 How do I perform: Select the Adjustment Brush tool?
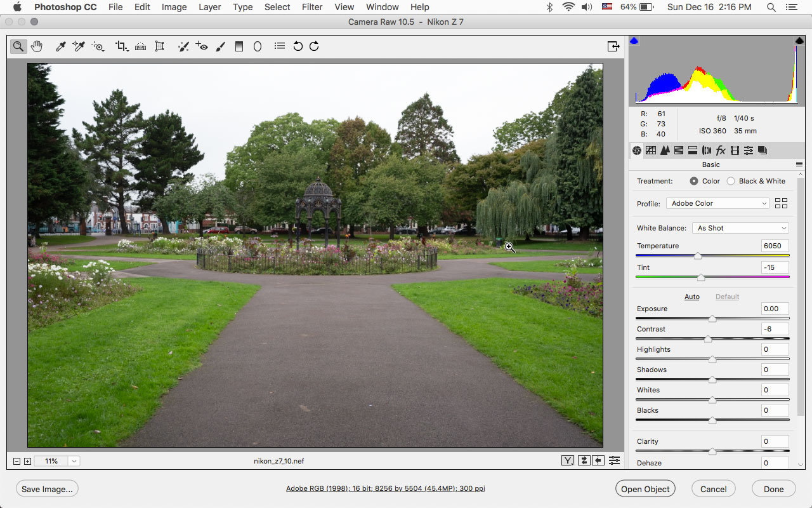coord(220,46)
